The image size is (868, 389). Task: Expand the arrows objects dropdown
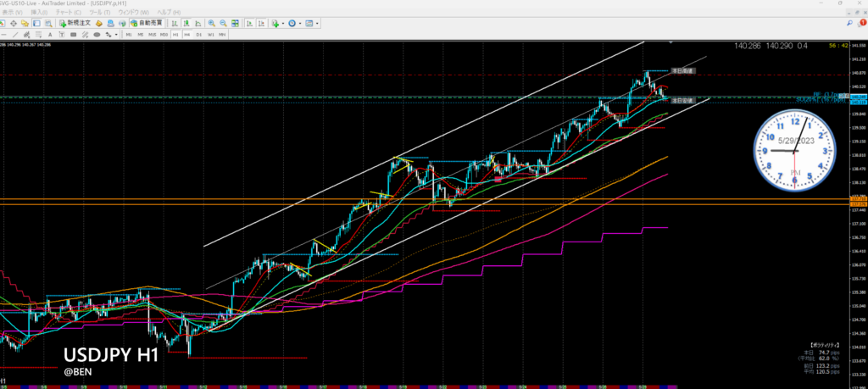tap(116, 35)
